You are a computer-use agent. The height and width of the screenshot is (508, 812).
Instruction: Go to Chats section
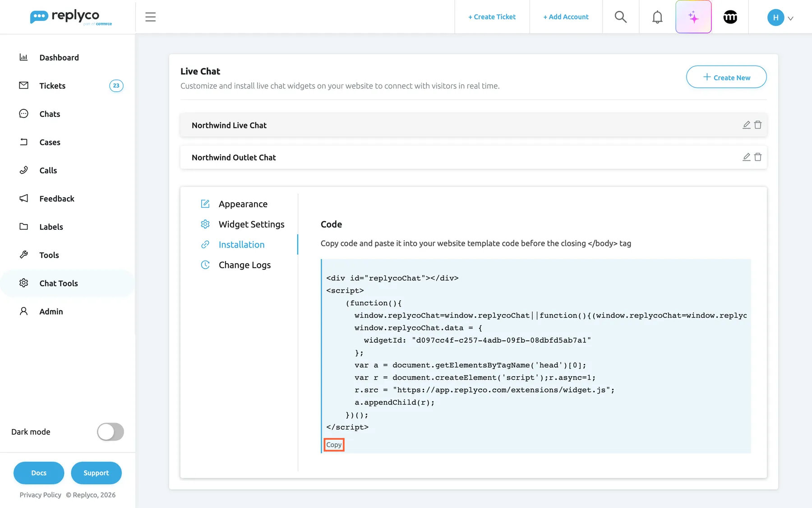[68, 114]
